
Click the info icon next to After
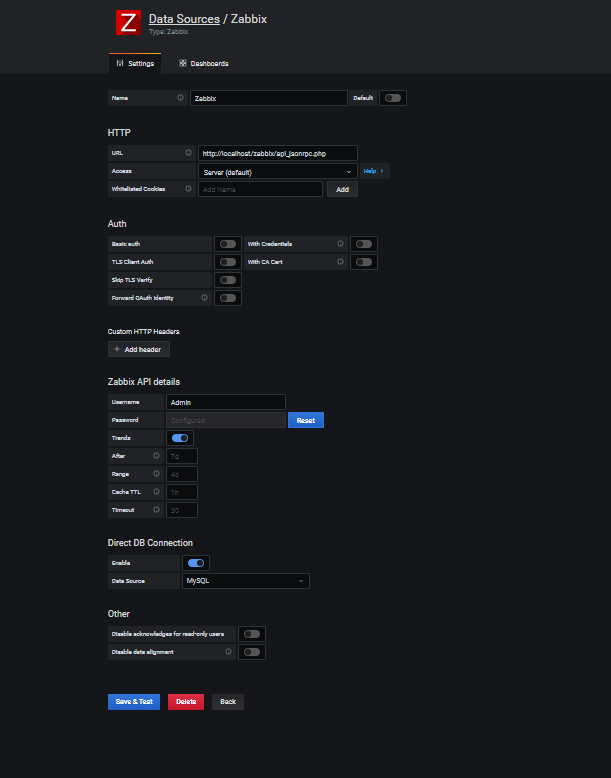point(156,455)
